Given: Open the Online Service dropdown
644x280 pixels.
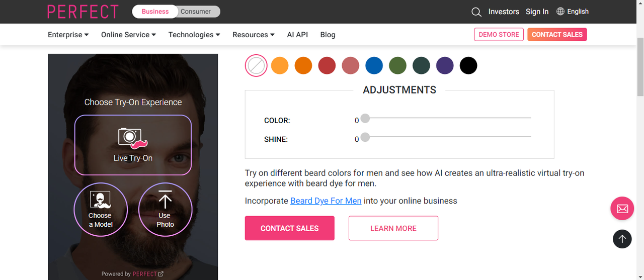Looking at the screenshot, I should (x=128, y=35).
